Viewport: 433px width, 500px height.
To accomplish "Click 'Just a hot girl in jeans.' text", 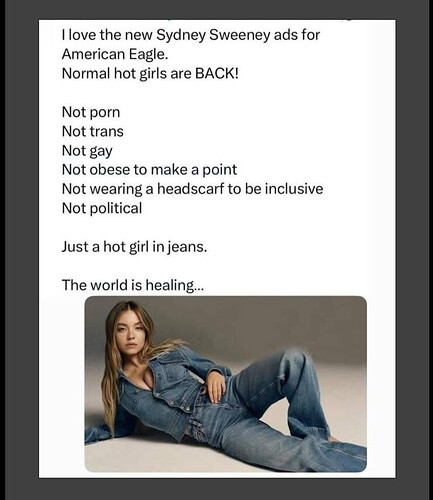I will [134, 247].
